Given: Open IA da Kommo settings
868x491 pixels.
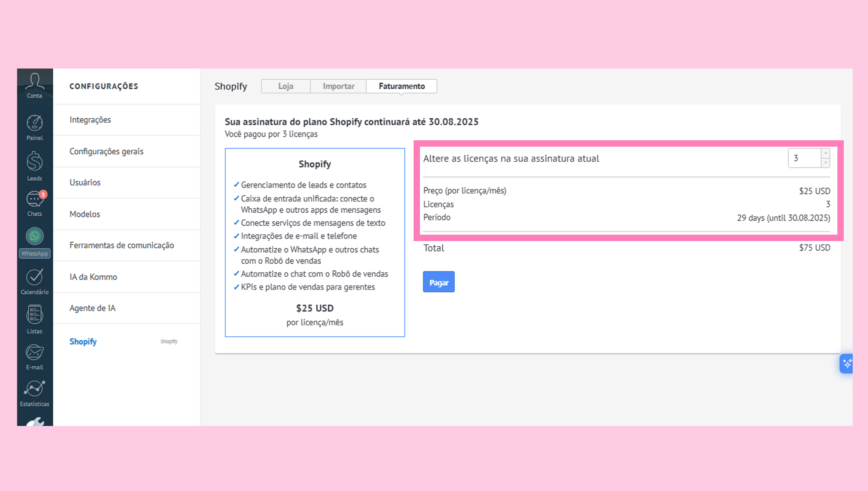Looking at the screenshot, I should click(127, 277).
